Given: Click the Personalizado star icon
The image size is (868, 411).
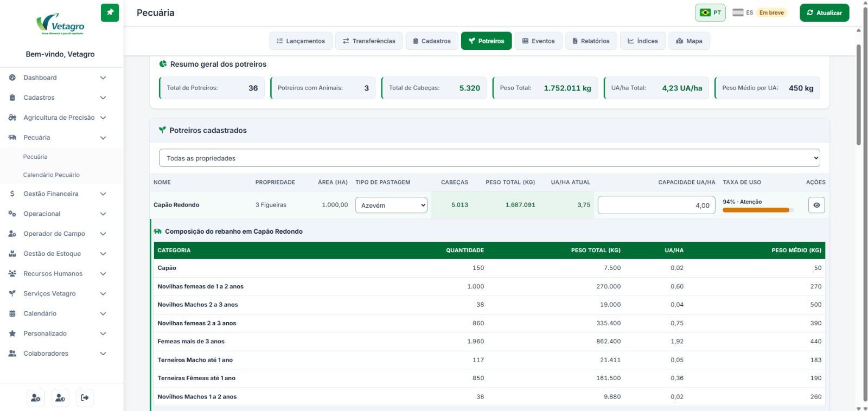Looking at the screenshot, I should point(12,333).
